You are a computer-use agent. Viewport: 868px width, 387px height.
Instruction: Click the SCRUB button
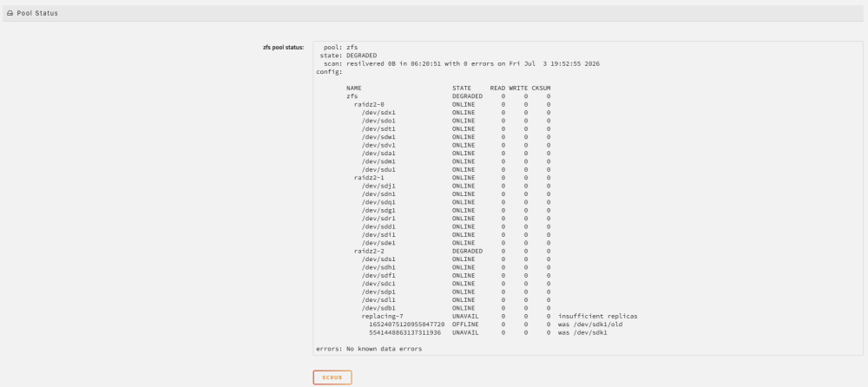click(x=332, y=377)
